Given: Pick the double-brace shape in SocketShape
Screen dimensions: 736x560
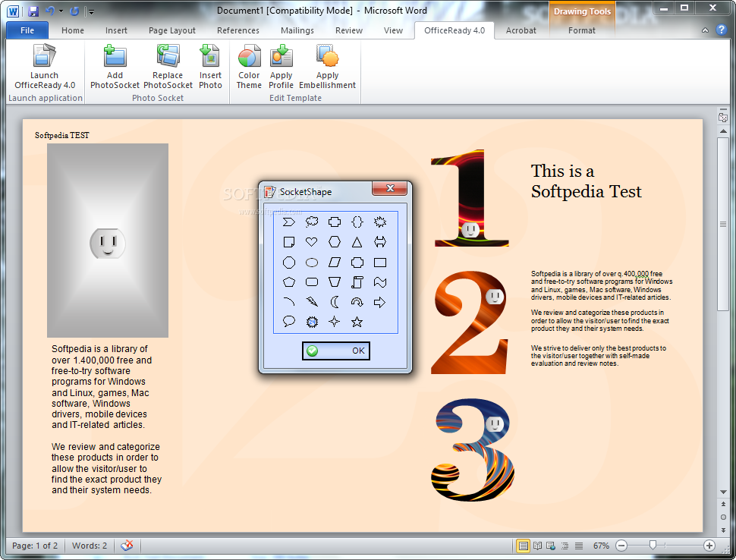Looking at the screenshot, I should pos(357,222).
